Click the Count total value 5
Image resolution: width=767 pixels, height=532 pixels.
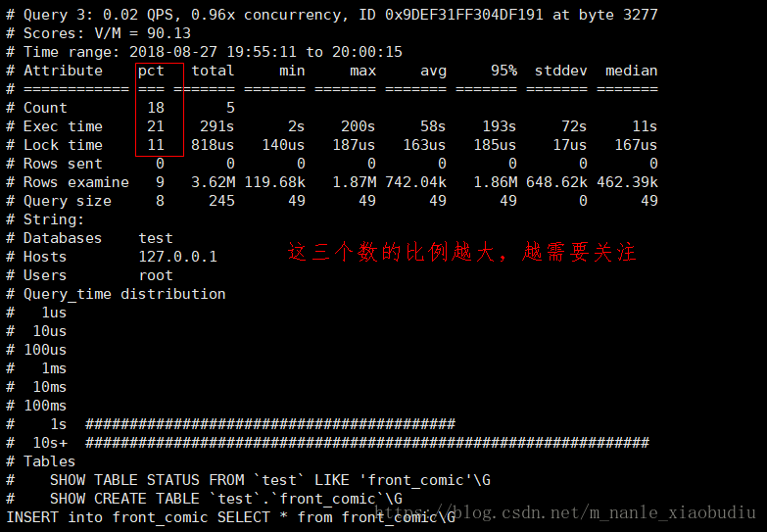[x=230, y=108]
